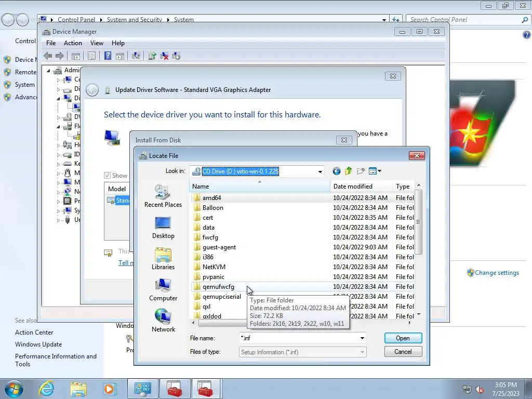Click Disable device toolbar icon
The height and width of the screenshot is (399, 532).
[176, 56]
